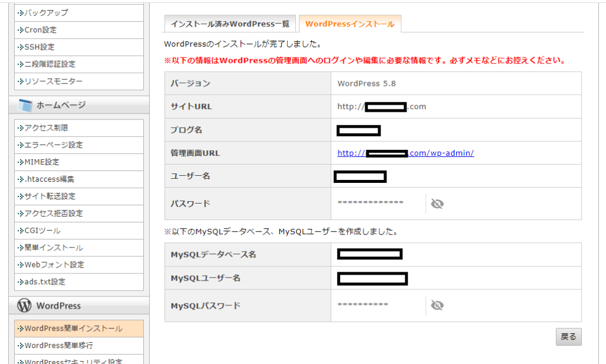Click the 管理画面URL row label
The width and height of the screenshot is (606, 364).
point(195,153)
